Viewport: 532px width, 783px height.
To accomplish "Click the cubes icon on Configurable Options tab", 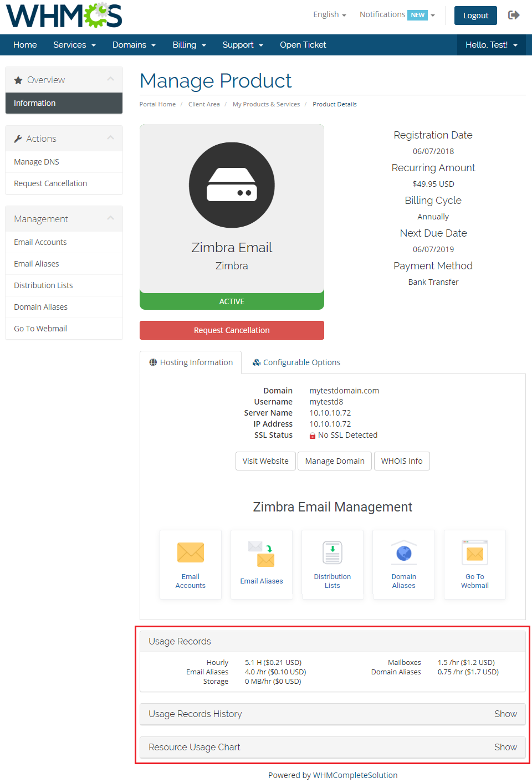I will click(x=257, y=362).
